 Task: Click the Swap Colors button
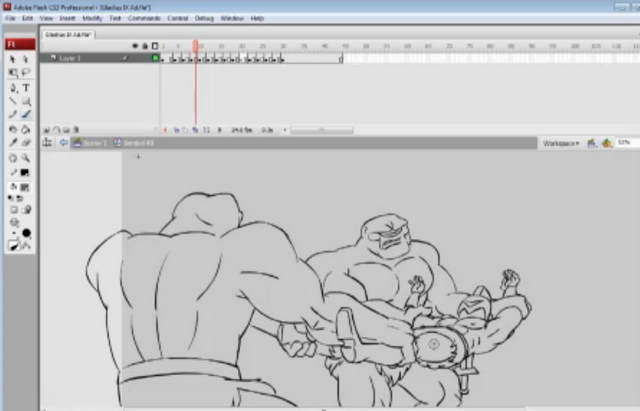pos(19,198)
